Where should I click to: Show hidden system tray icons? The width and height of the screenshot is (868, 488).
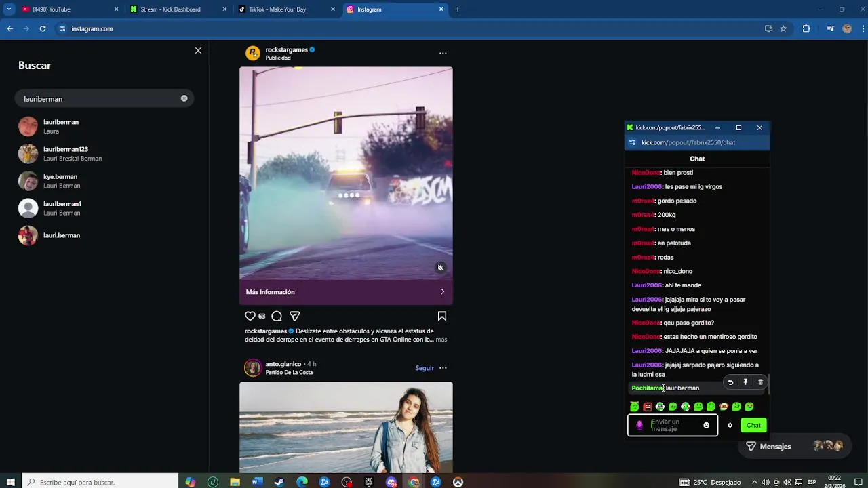click(754, 482)
